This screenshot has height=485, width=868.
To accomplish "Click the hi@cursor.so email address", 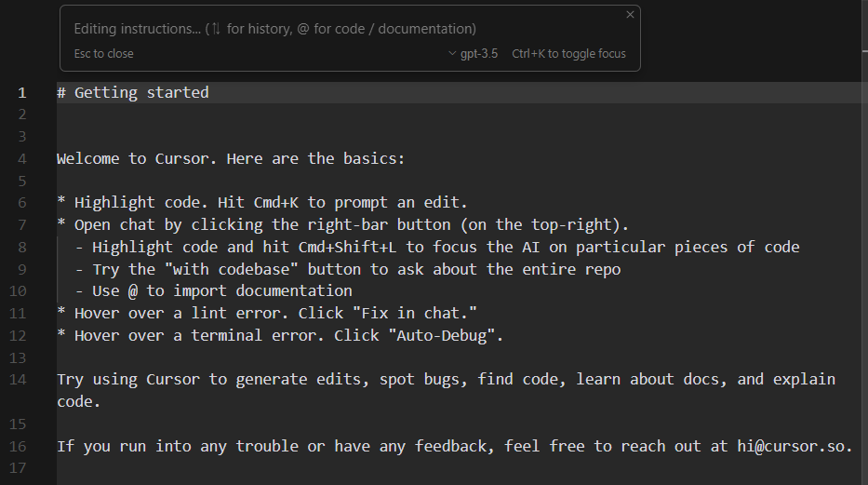I will (x=793, y=446).
